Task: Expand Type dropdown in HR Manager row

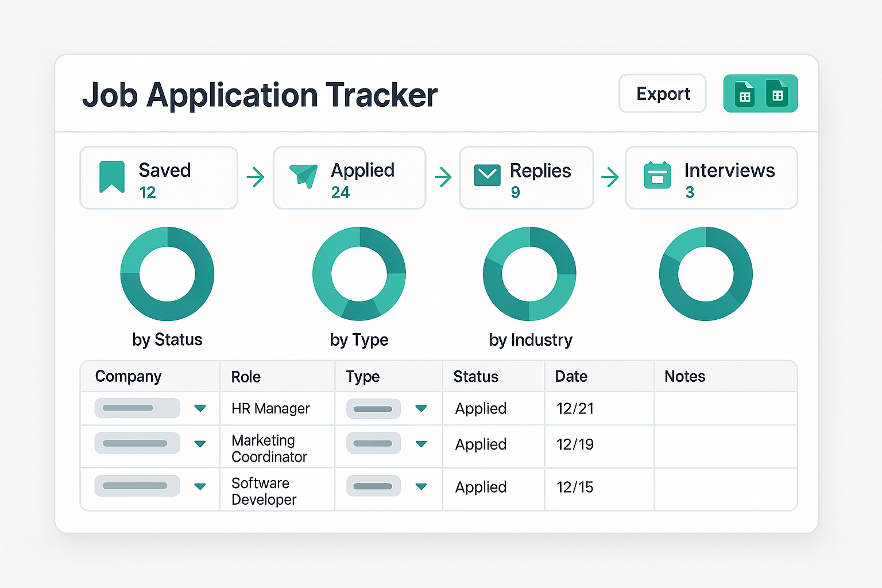Action: [421, 408]
